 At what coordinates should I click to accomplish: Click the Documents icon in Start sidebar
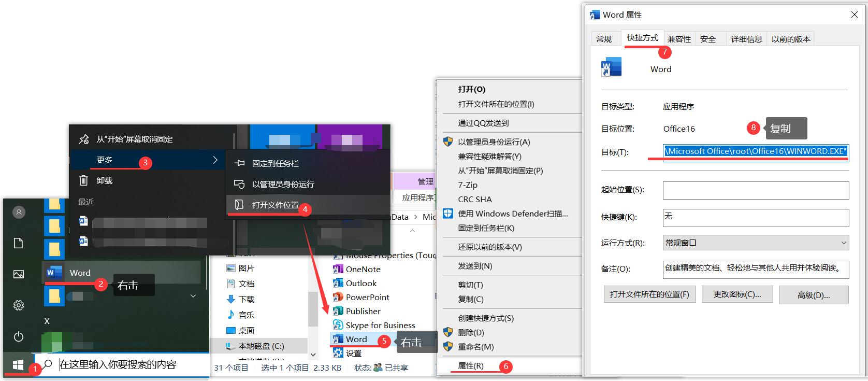click(19, 243)
